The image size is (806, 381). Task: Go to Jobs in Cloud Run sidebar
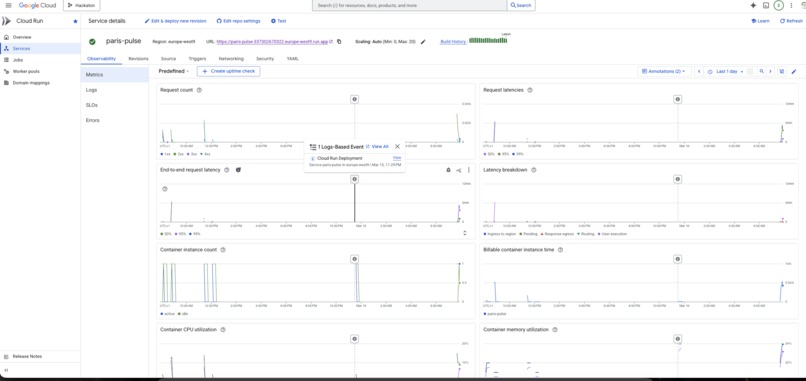coord(40,60)
